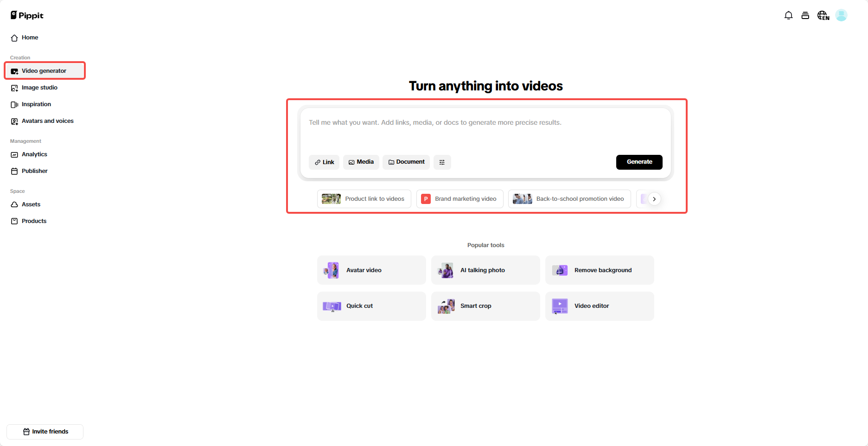868x446 pixels.
Task: Click the Generate button
Action: pos(639,162)
